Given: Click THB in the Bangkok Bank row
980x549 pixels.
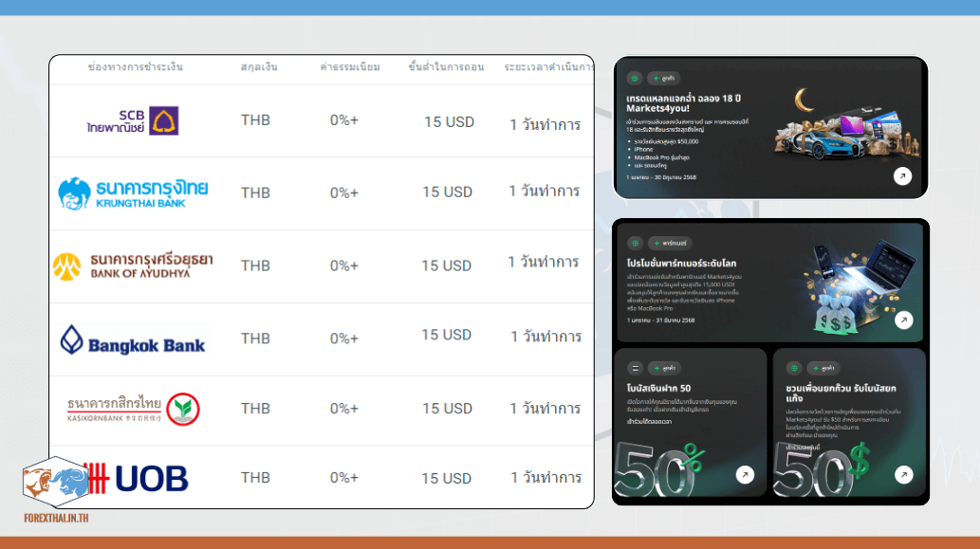Looking at the screenshot, I should (255, 339).
